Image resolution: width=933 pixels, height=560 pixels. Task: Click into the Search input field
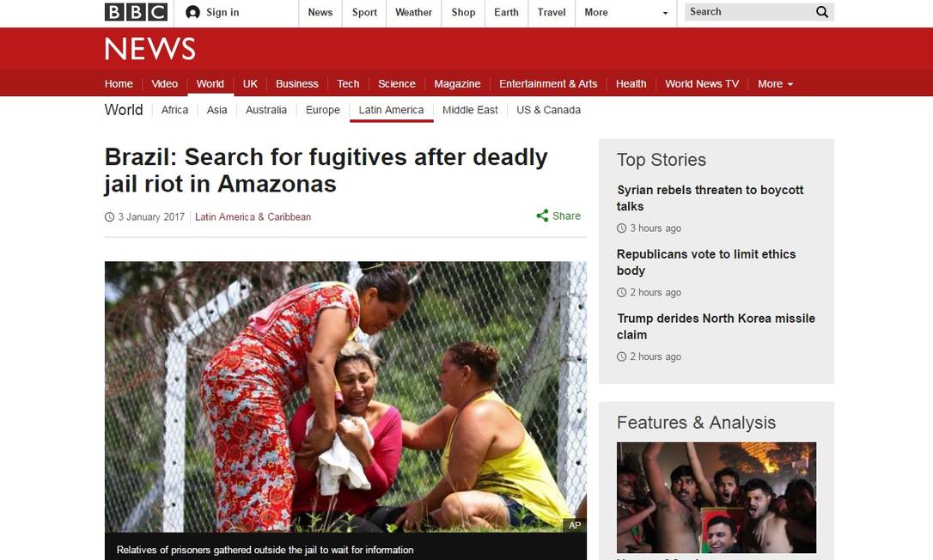[x=748, y=12]
